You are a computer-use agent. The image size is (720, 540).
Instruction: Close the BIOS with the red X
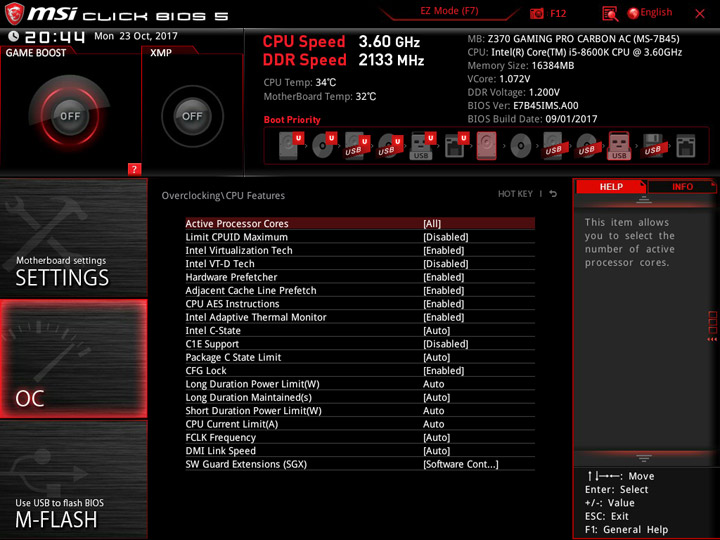[699, 14]
